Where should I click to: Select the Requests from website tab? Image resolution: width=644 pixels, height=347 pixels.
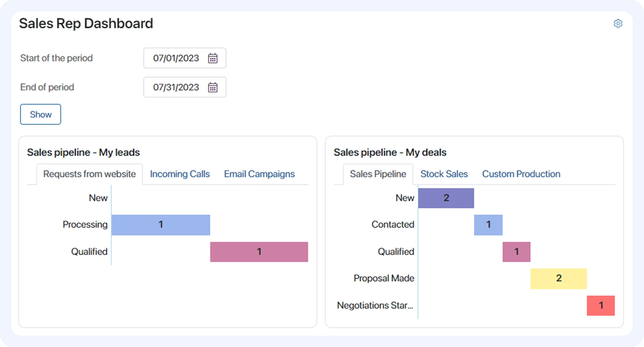[x=90, y=174]
